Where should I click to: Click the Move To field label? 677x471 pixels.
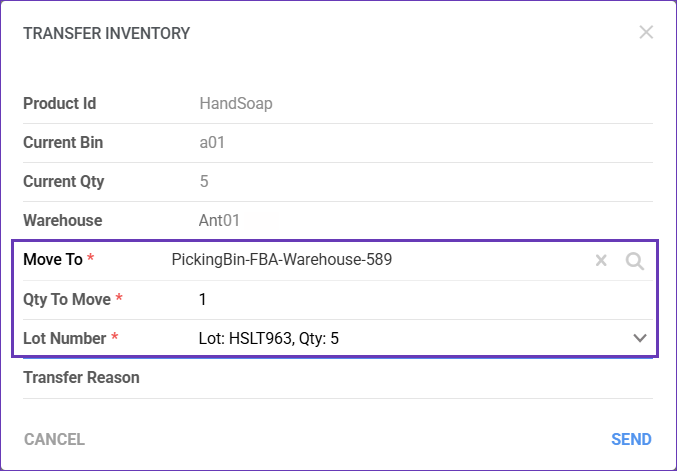click(x=54, y=260)
